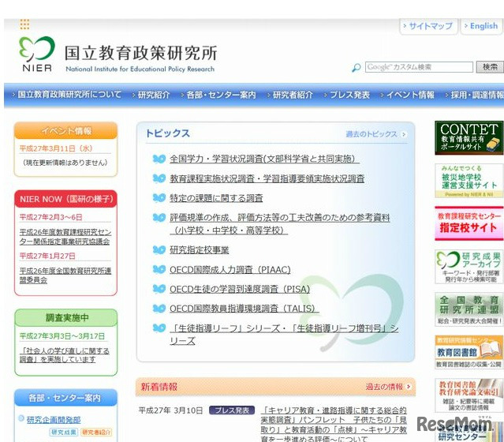Click the NIER NOW sidebar header

pos(66,199)
